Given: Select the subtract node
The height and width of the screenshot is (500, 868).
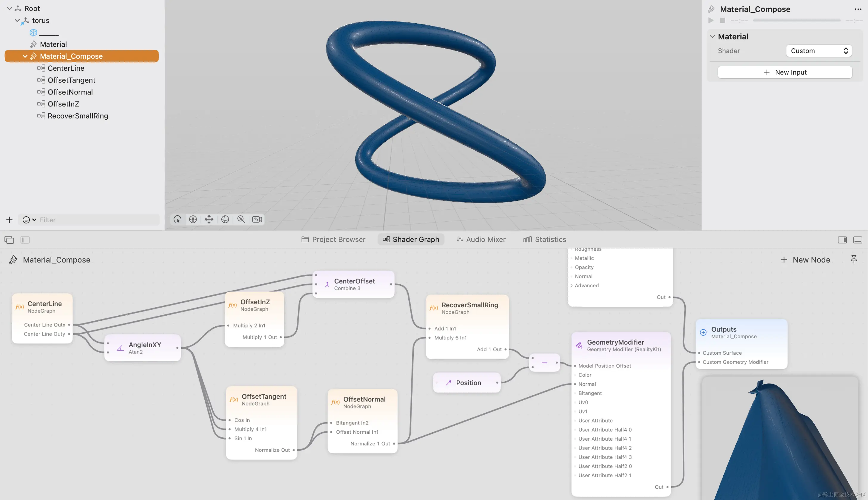Looking at the screenshot, I should [545, 363].
